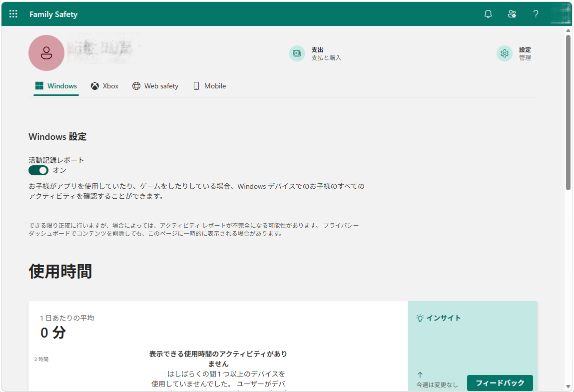Image resolution: width=574 pixels, height=392 pixels.
Task: Switch to the Web safety tab
Action: click(155, 86)
